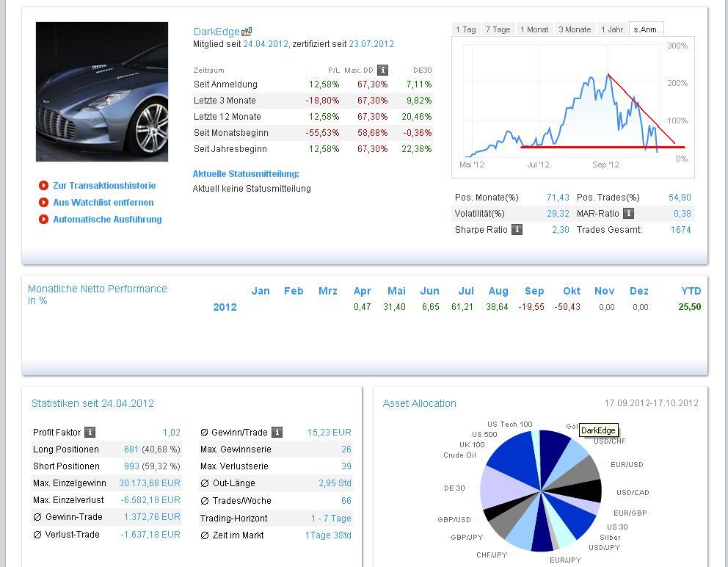Screen dimensions: 728x567
Task: Click the red arrow icon before Zur Transaktionshistorie
Action: pyautogui.click(x=43, y=186)
